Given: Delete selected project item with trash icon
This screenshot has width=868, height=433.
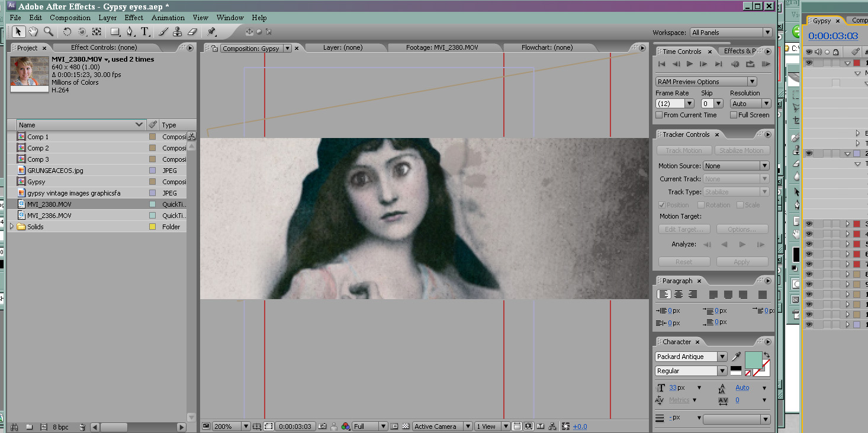Looking at the screenshot, I should (82, 427).
